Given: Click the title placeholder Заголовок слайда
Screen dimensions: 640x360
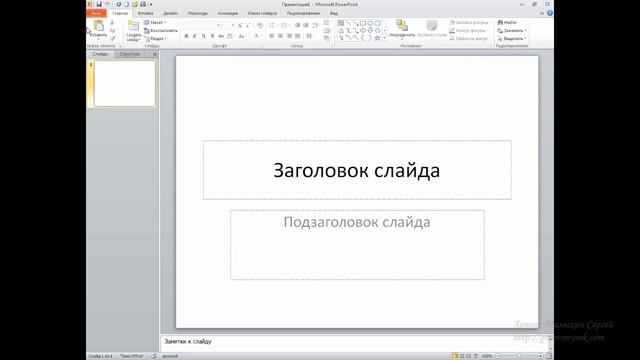Looking at the screenshot, I should coord(357,170).
